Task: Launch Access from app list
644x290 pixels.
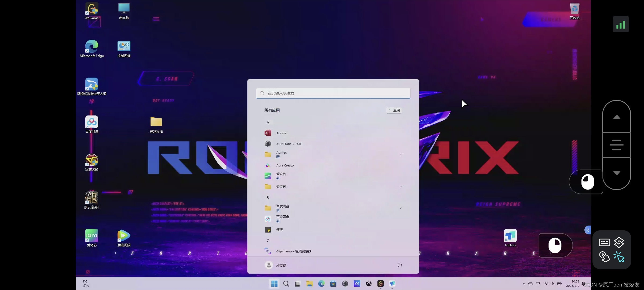Action: [333, 133]
